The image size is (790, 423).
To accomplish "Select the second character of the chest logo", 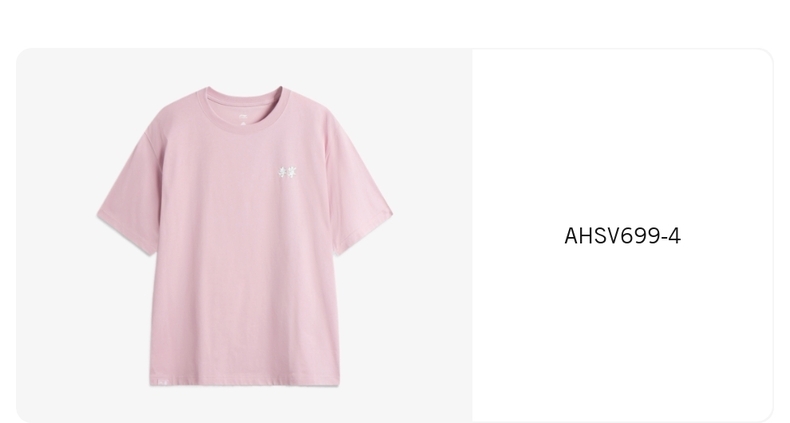I will [293, 172].
